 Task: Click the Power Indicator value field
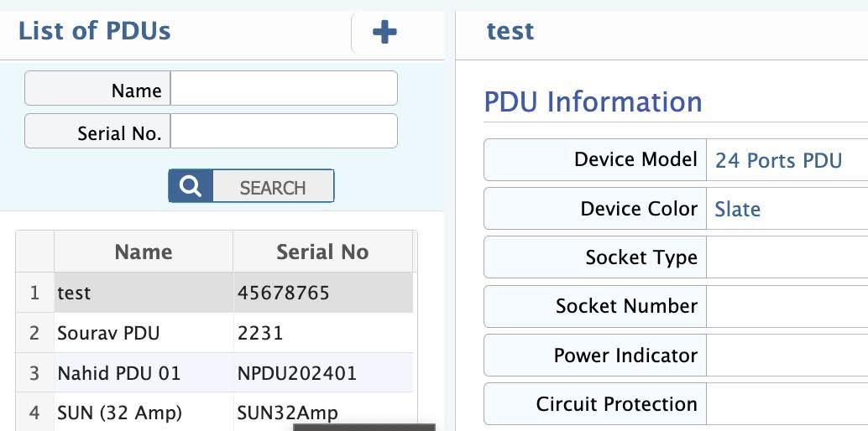pos(787,355)
